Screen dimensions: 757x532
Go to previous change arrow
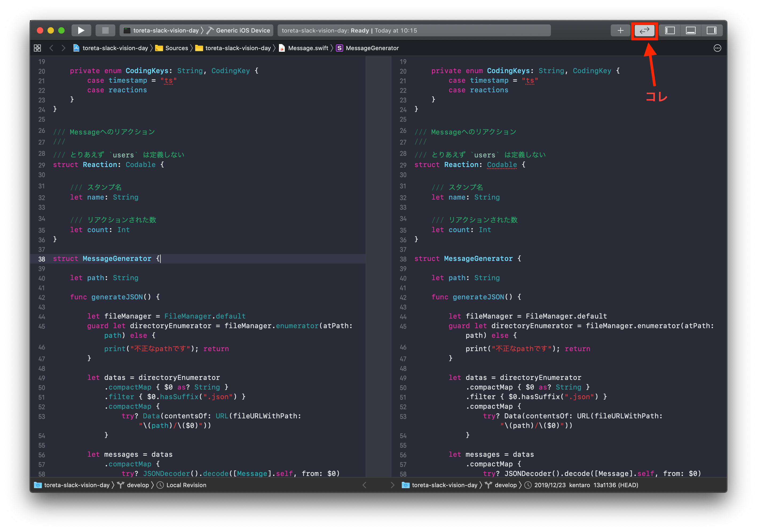click(x=364, y=485)
